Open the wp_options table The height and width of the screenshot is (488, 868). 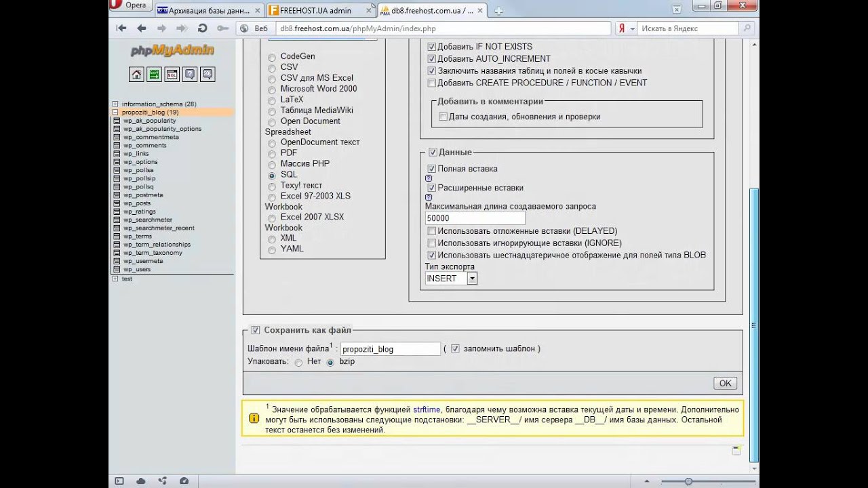click(140, 162)
